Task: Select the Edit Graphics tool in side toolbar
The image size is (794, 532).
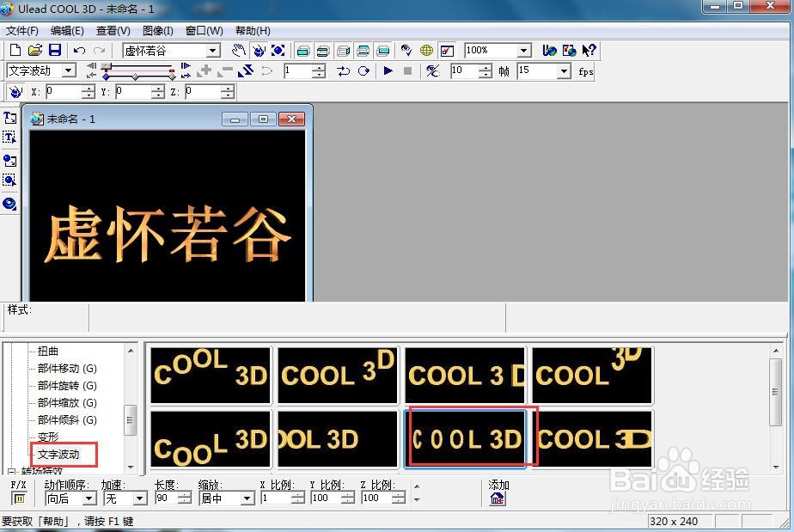Action: (x=9, y=180)
